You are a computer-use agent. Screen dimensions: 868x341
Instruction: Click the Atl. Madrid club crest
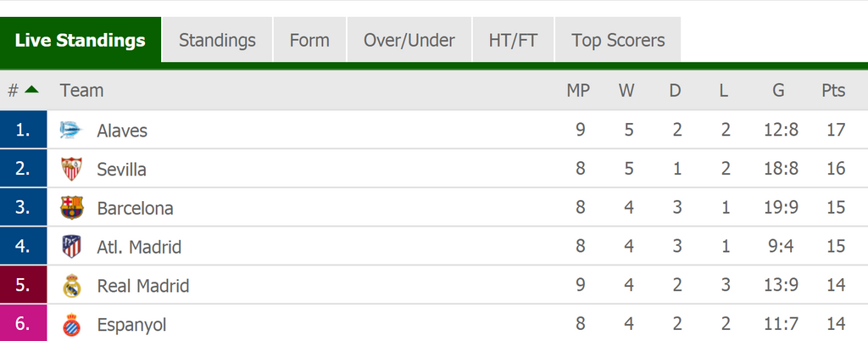[x=72, y=247]
